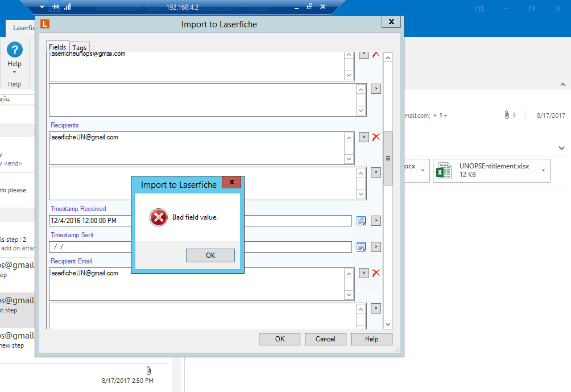Click arrow button beside empty field below Recipient Email

point(376,308)
